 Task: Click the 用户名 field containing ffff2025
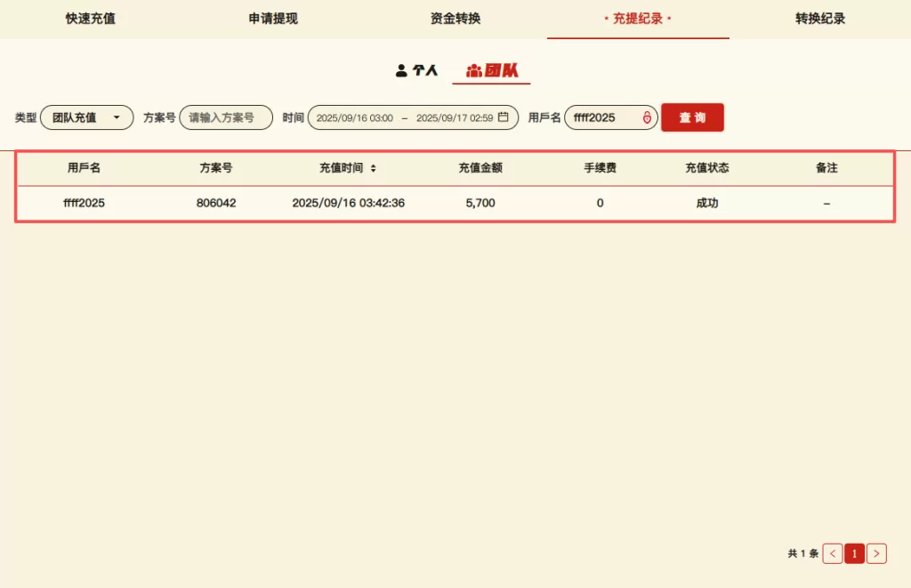(x=603, y=117)
